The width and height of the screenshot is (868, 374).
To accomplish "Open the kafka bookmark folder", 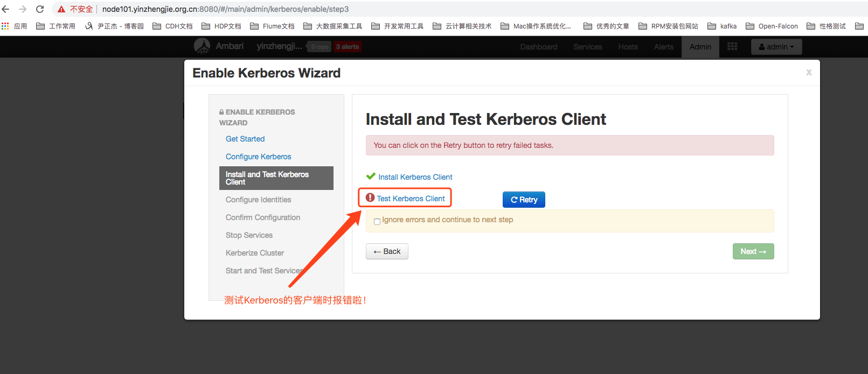I will 722,26.
